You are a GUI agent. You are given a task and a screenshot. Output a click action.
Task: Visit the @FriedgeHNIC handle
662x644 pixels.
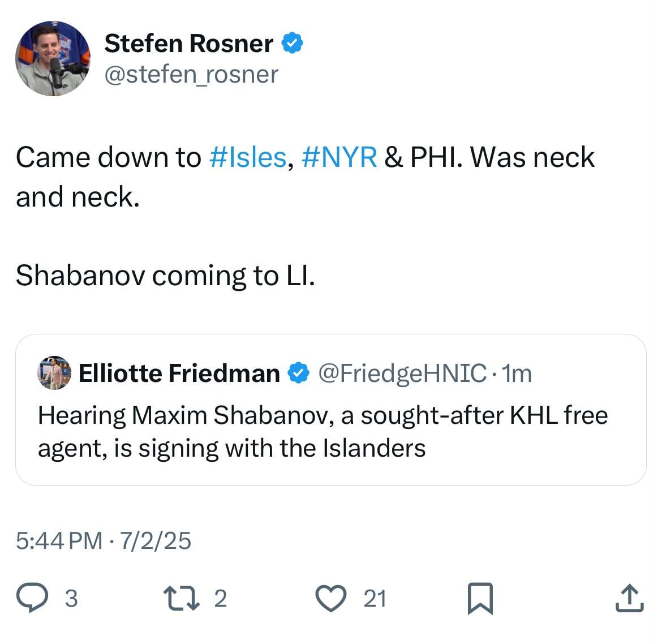click(x=402, y=373)
